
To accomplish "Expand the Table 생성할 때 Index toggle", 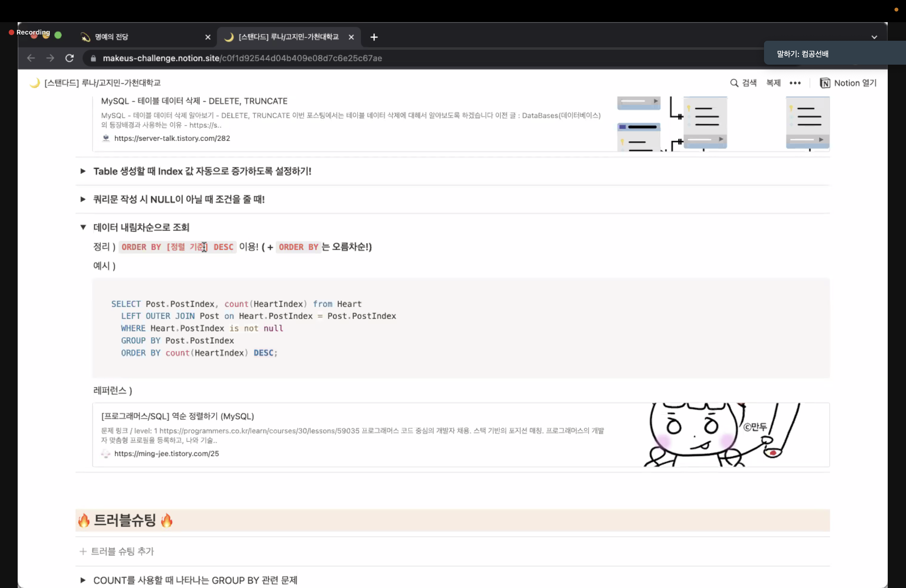I will [83, 171].
